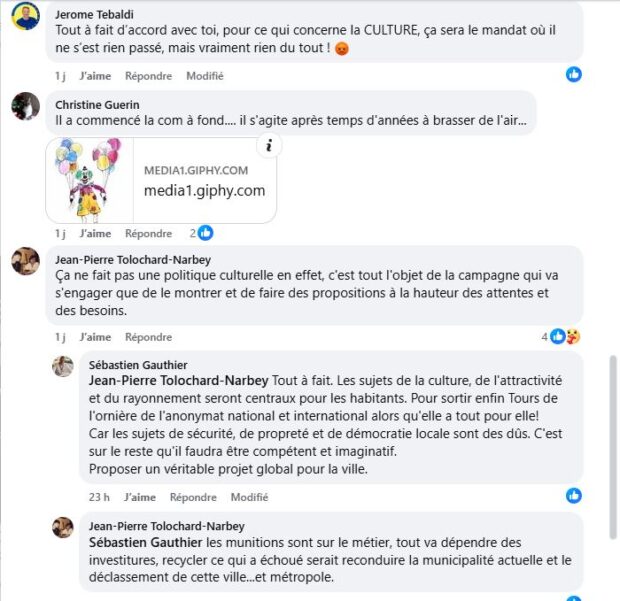View the 2 likes on Christine Guerin's comment
The image size is (620, 601).
pos(201,233)
